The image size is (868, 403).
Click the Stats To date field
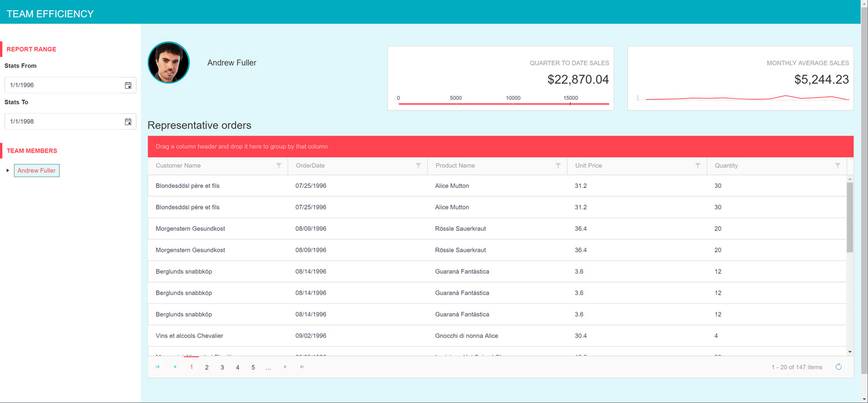[63, 122]
